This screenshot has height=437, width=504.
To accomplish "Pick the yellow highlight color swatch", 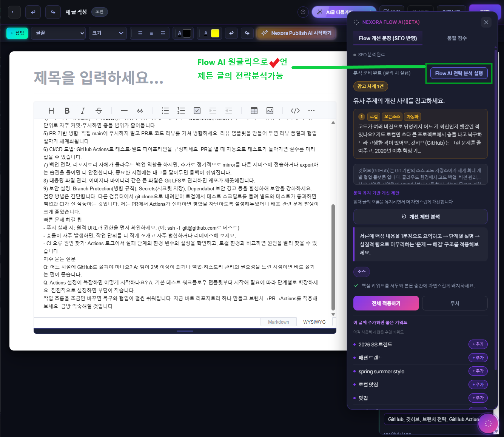I will [215, 33].
